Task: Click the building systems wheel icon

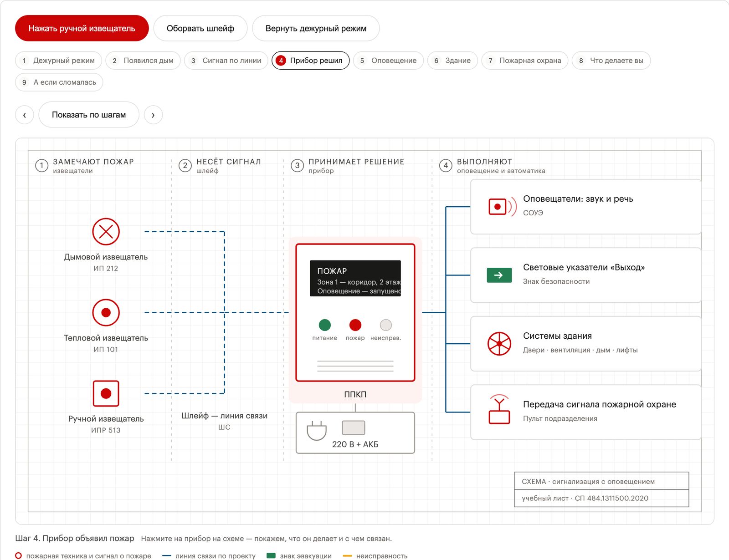Action: 499,344
